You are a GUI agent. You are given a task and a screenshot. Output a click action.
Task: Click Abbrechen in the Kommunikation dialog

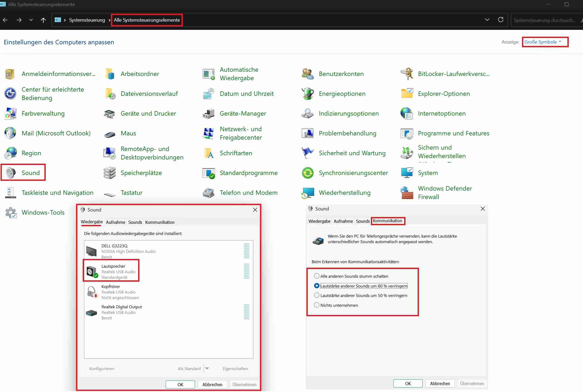[440, 384]
